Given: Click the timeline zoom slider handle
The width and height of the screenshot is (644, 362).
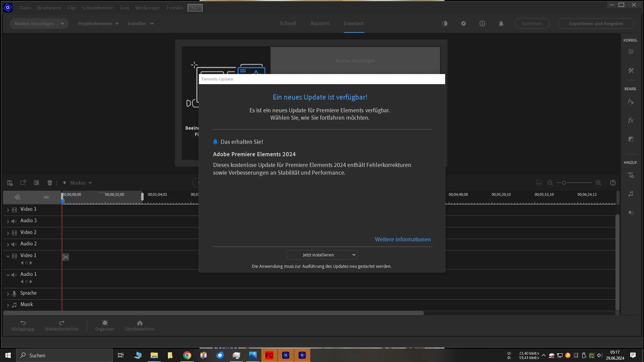Looking at the screenshot, I should (x=564, y=183).
